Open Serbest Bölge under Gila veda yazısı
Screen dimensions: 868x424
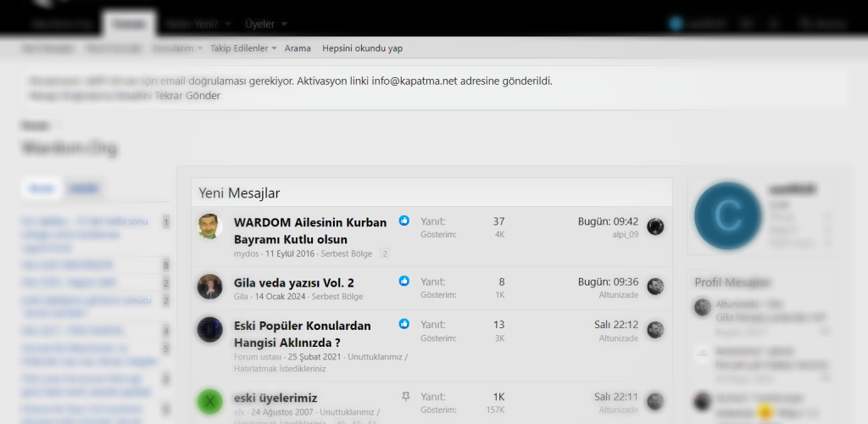[337, 296]
